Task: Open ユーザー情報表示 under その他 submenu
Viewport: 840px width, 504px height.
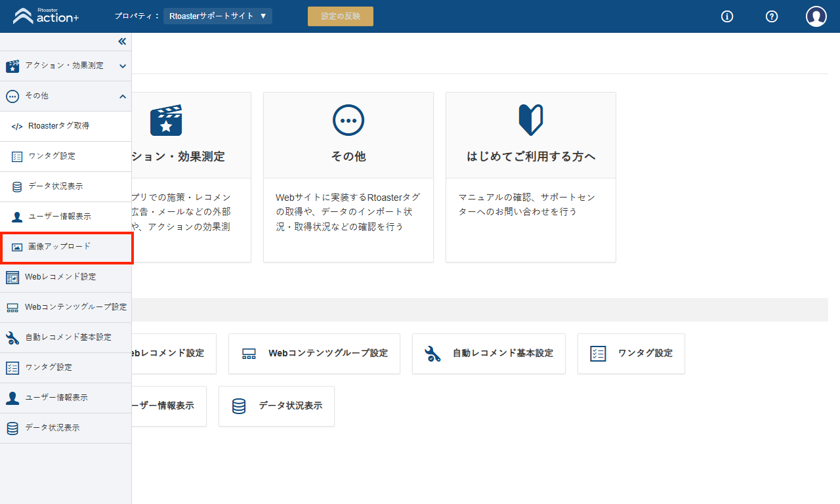Action: [66, 217]
